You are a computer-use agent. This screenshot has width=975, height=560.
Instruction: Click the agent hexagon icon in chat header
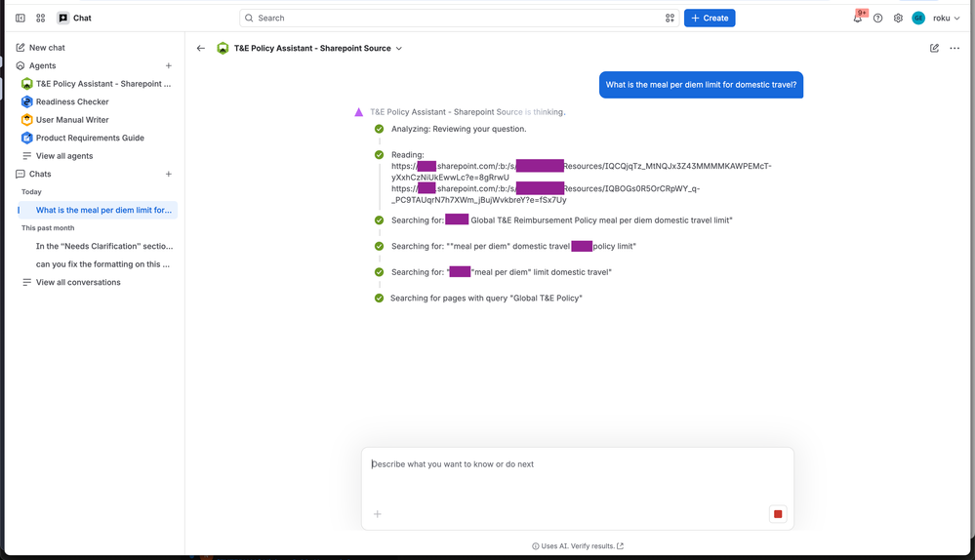223,48
